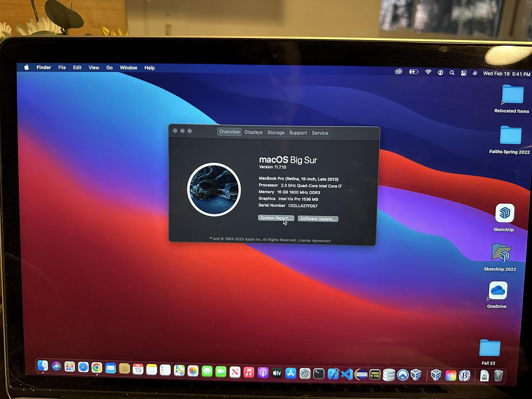Open Safari browser from the dock
The image size is (532, 399).
[x=83, y=367]
